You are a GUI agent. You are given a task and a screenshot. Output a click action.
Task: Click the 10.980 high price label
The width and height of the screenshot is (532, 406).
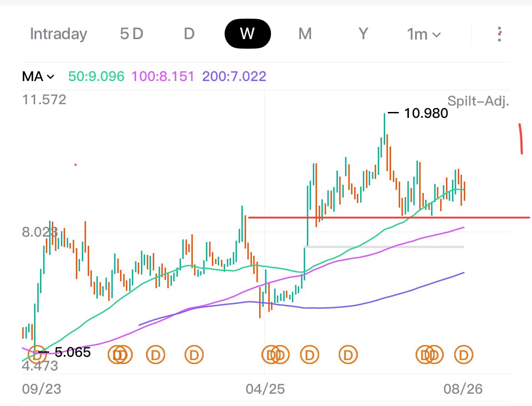(426, 113)
